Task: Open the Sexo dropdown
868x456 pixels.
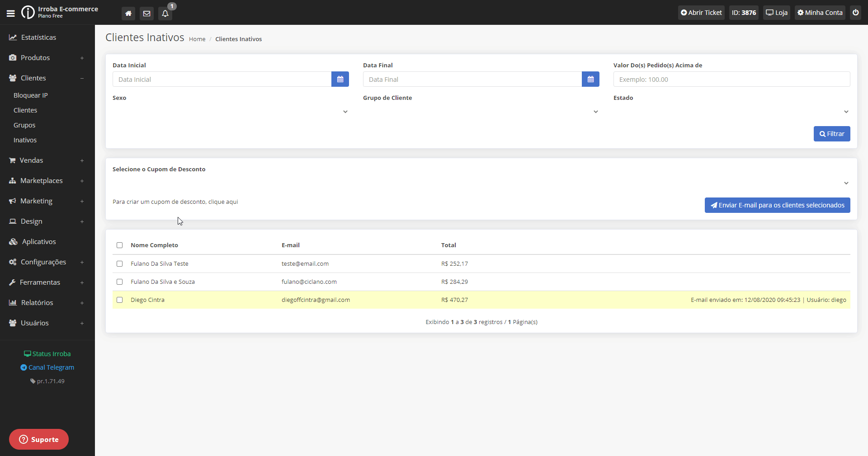Action: (231, 112)
